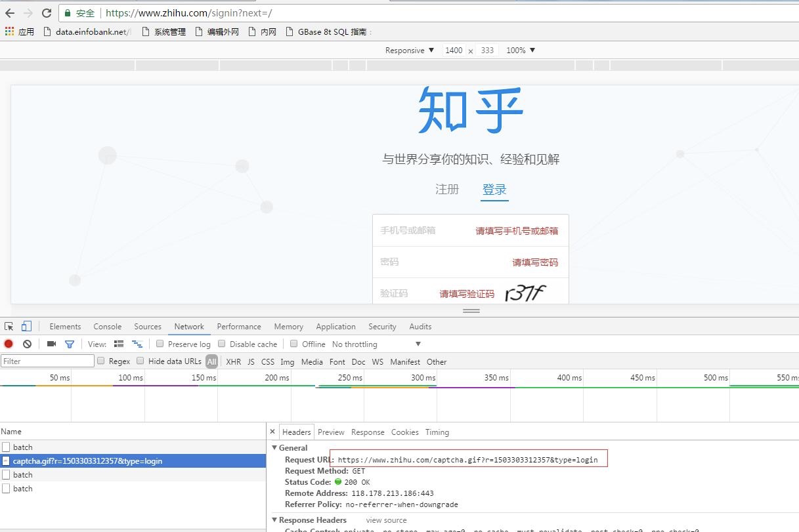Stop network recording with red button

coord(9,344)
